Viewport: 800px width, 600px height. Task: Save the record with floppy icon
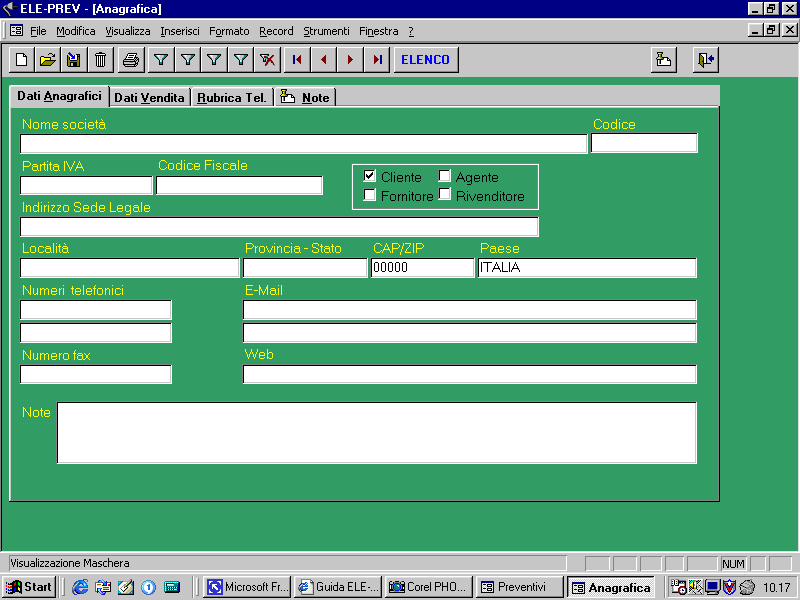pos(73,60)
